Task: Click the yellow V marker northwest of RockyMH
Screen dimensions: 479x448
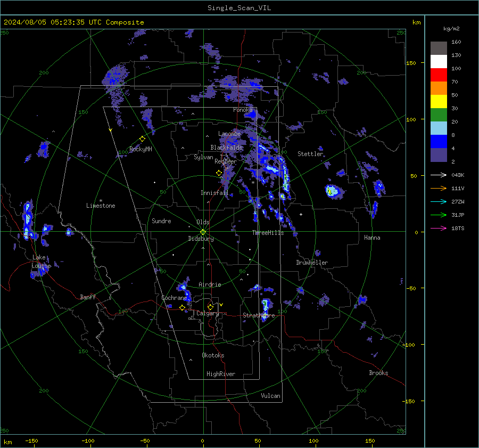Action: 111,130
